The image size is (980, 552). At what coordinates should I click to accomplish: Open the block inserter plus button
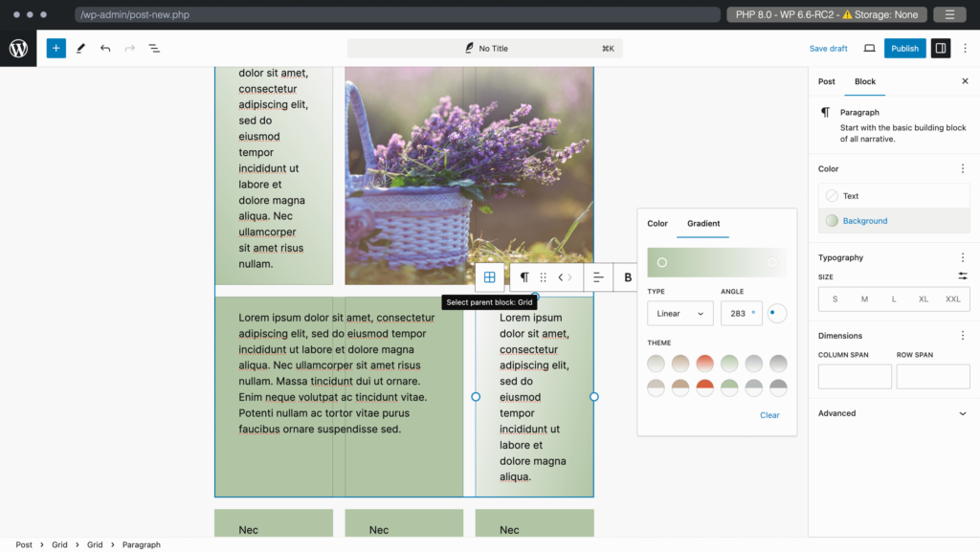coord(56,48)
